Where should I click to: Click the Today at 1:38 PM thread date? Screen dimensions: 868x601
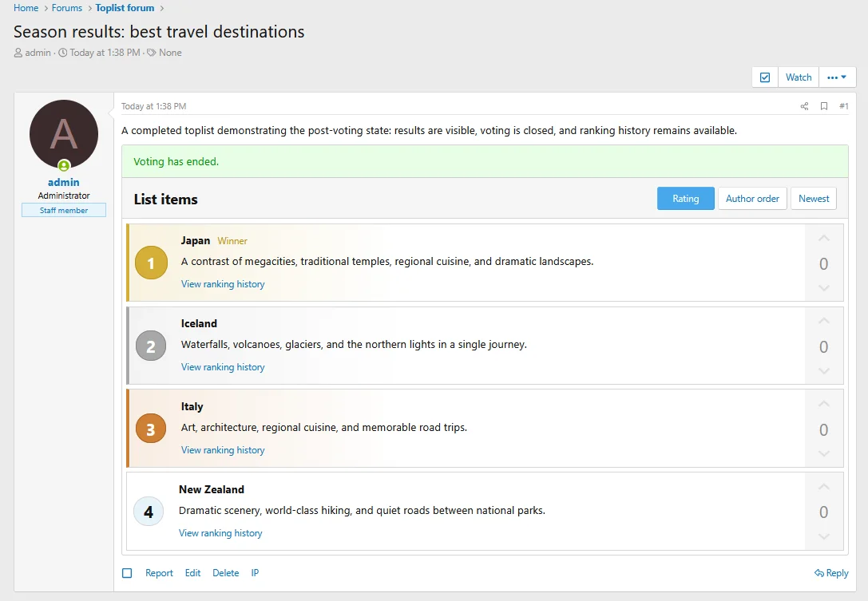pos(105,53)
